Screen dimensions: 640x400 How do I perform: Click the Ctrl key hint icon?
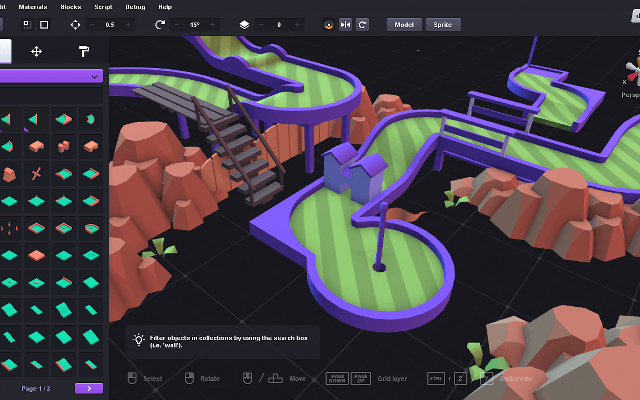[436, 378]
